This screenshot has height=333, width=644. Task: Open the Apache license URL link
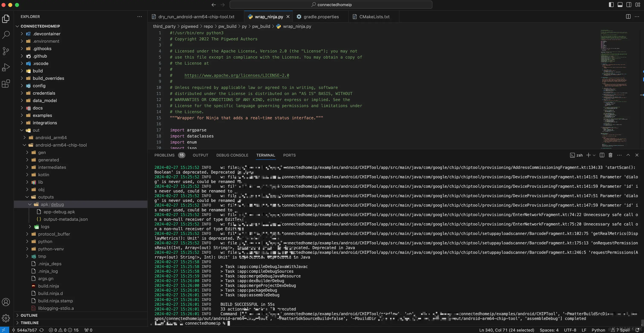click(x=237, y=75)
